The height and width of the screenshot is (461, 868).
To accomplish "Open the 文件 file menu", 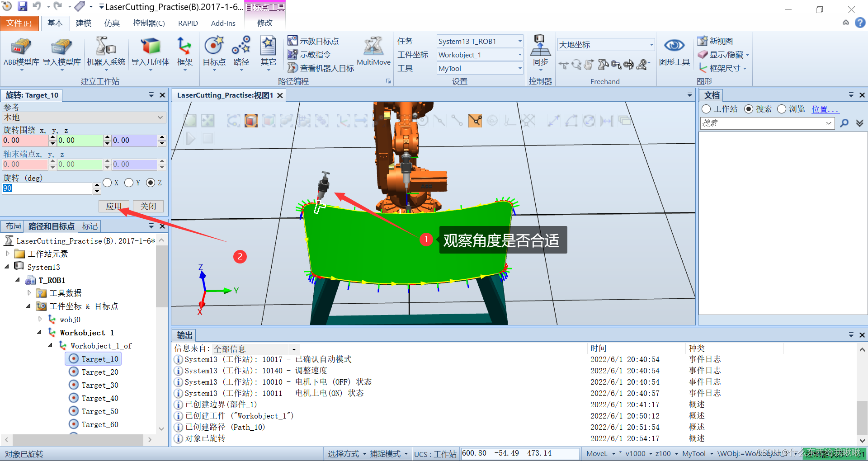I will click(19, 23).
